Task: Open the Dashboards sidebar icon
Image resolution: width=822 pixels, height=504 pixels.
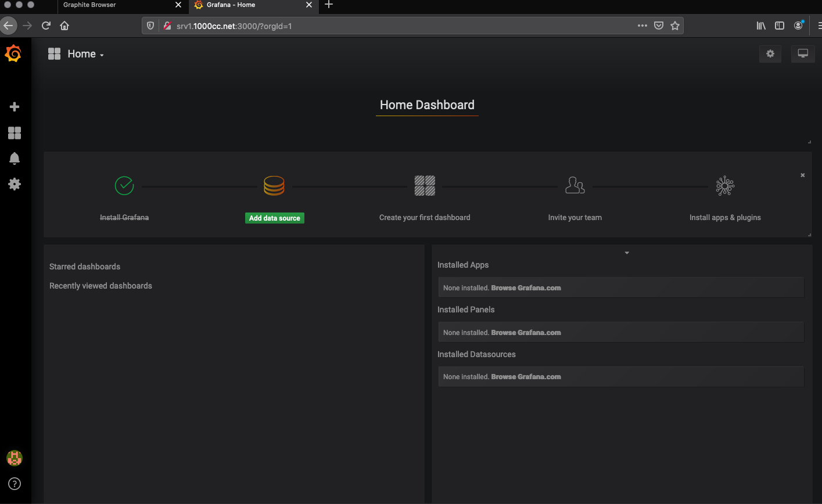Action: tap(15, 133)
